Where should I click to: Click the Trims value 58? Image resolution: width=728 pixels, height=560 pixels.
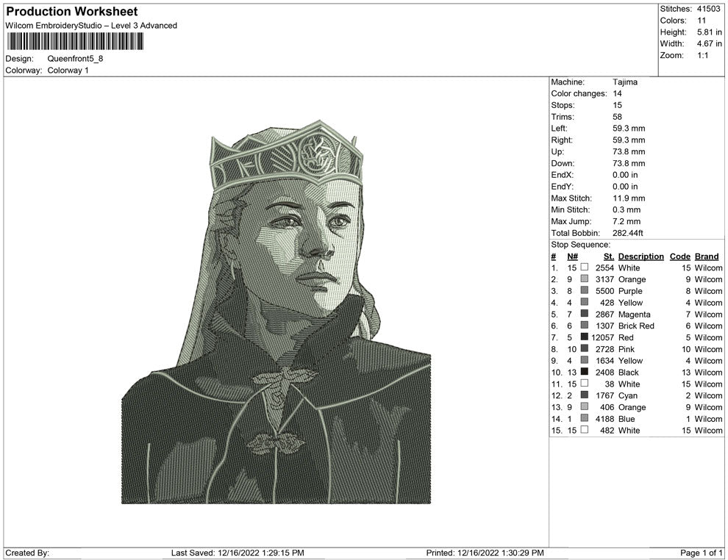click(x=617, y=116)
